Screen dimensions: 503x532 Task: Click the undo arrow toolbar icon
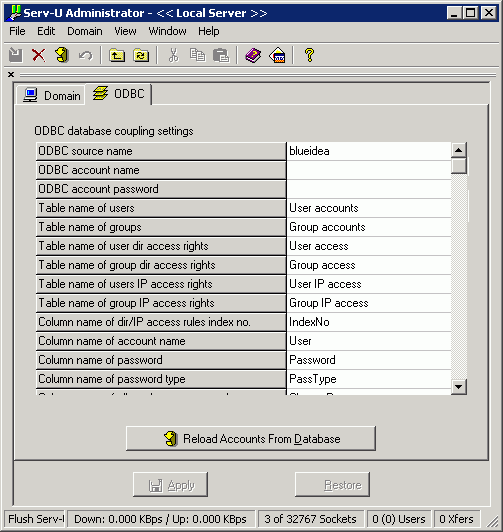pos(85,55)
